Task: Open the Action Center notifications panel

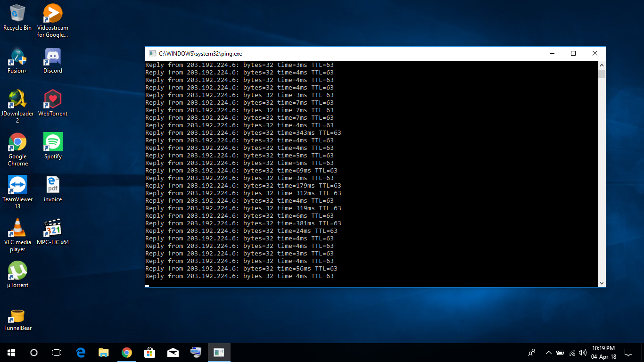Action: [x=628, y=353]
